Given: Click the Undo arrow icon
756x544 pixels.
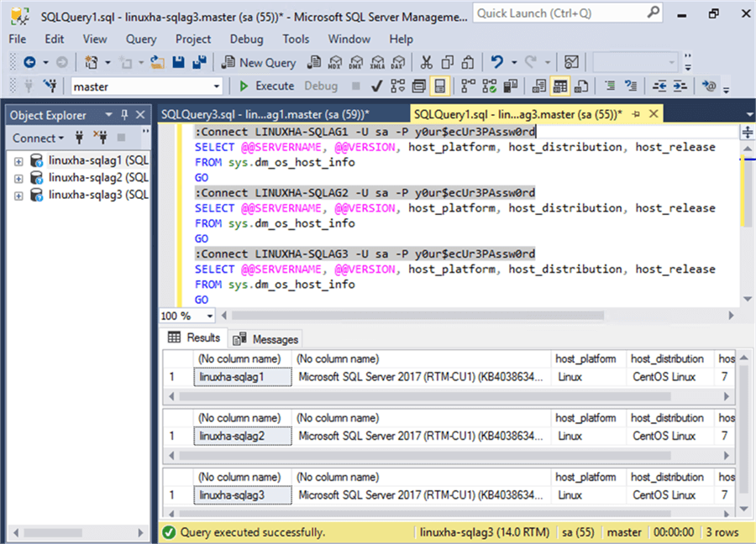Looking at the screenshot, I should [x=497, y=62].
